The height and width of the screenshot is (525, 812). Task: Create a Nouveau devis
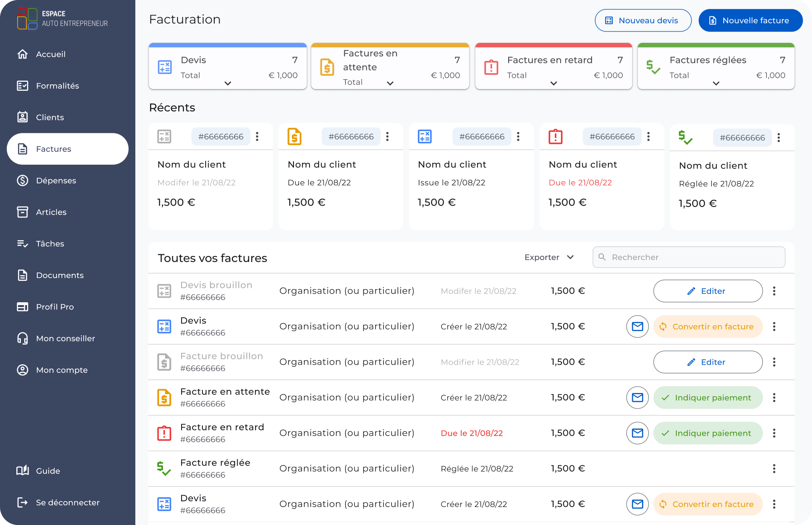point(643,20)
